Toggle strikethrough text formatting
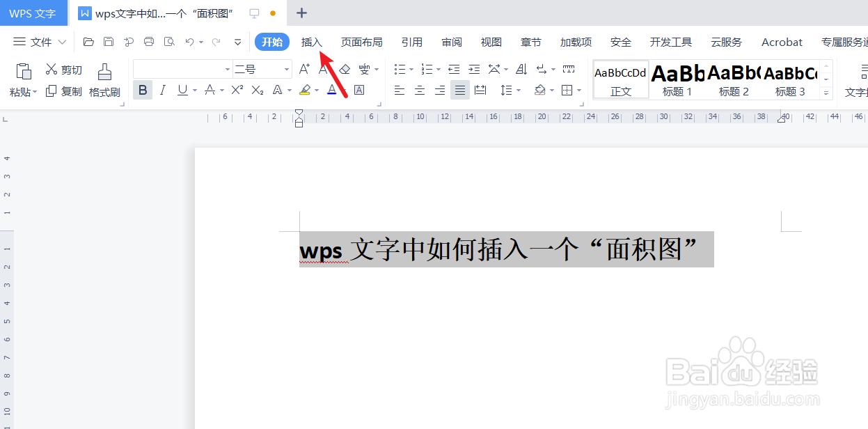The image size is (868, 429). (x=210, y=90)
